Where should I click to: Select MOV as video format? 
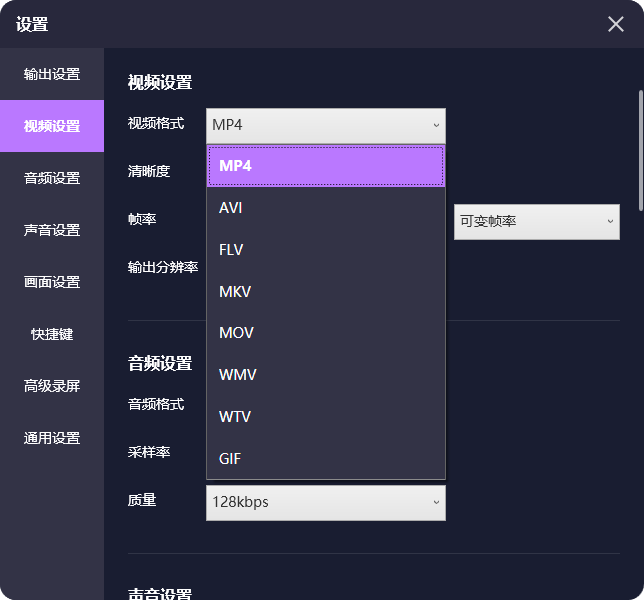pyautogui.click(x=326, y=333)
